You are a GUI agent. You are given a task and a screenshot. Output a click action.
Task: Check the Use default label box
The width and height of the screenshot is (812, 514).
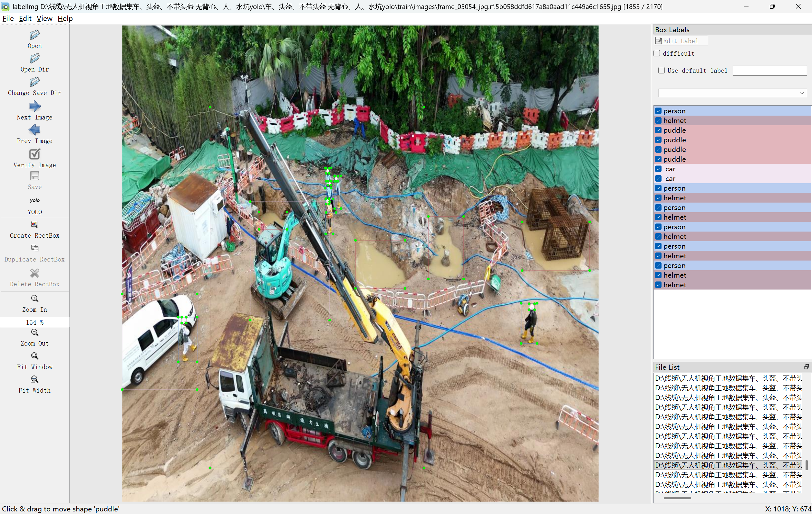pyautogui.click(x=662, y=71)
